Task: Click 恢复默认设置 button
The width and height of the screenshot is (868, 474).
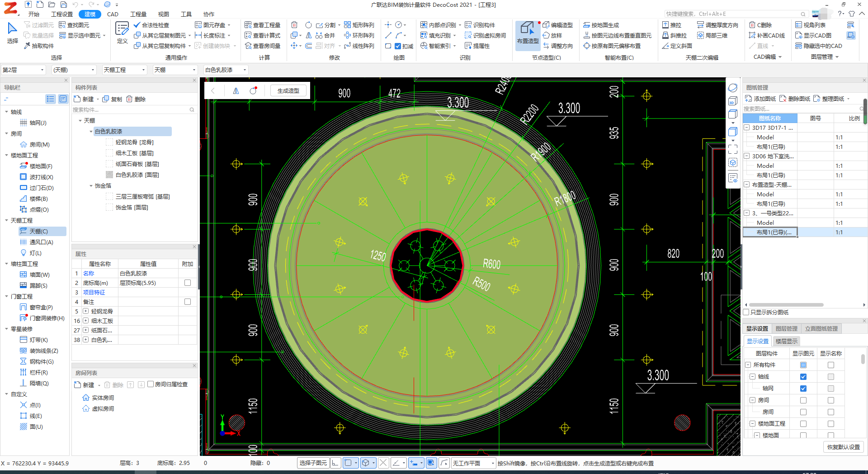Action: click(843, 447)
